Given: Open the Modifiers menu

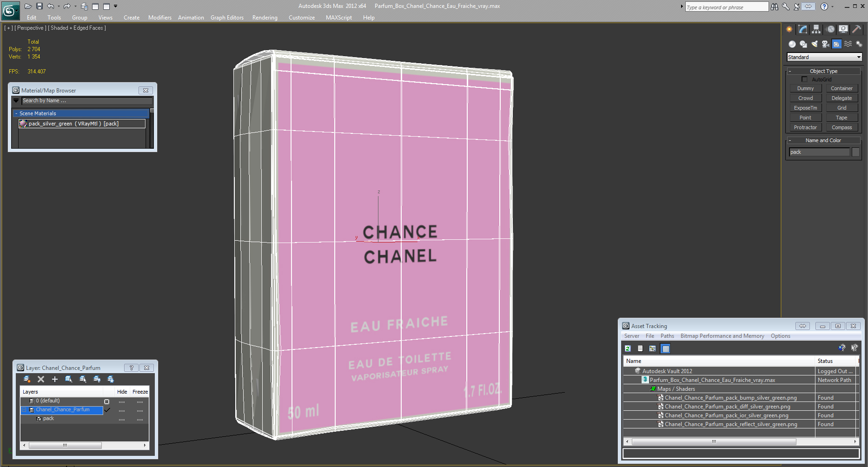Looking at the screenshot, I should 159,18.
